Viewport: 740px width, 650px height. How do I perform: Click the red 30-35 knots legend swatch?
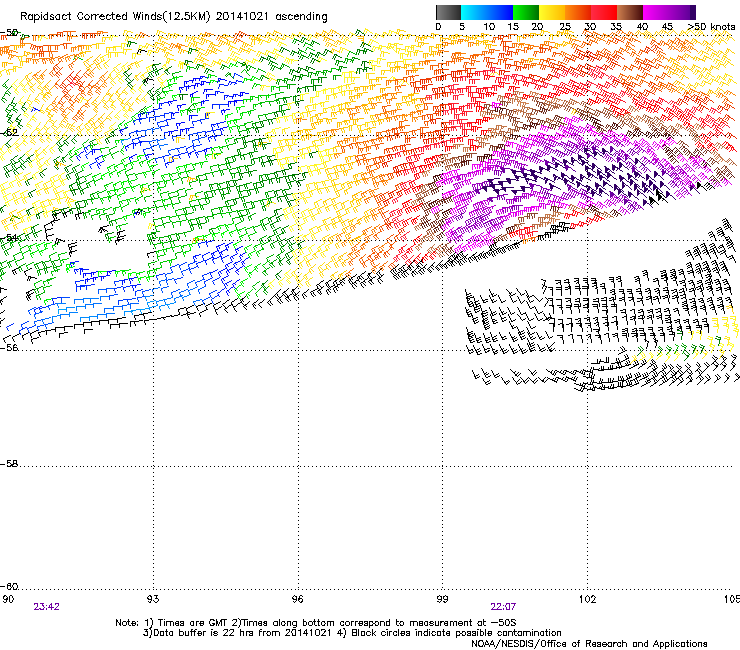click(604, 12)
